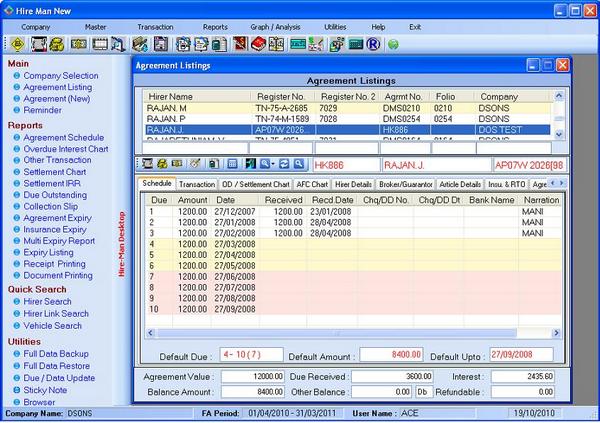The height and width of the screenshot is (423, 600).
Task: Switch to the Insu. & RTO tab
Action: [507, 184]
